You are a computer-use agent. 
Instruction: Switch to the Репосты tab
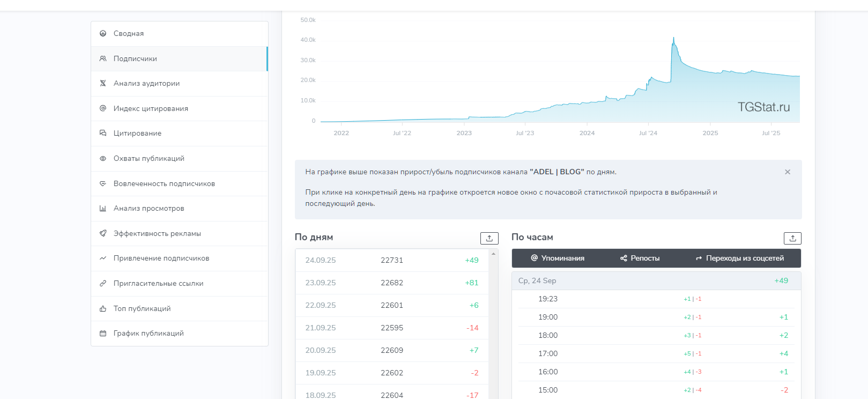(640, 258)
